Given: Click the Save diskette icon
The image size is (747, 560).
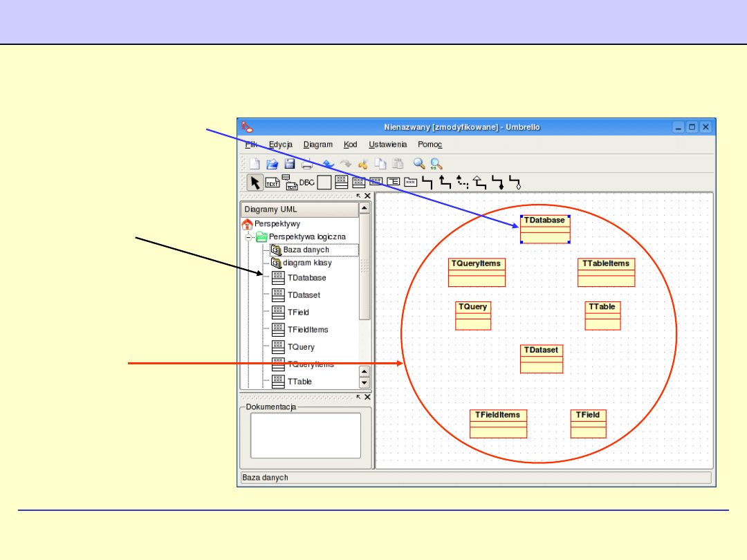Looking at the screenshot, I should click(x=290, y=164).
